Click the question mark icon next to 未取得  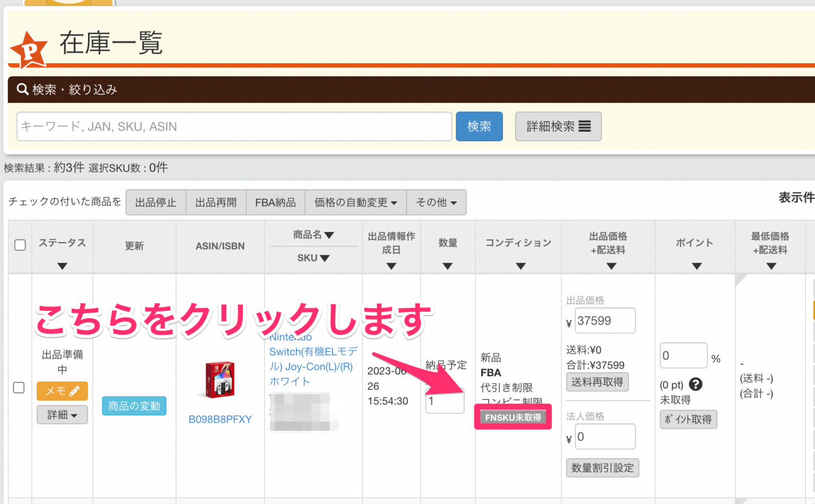[x=695, y=384]
